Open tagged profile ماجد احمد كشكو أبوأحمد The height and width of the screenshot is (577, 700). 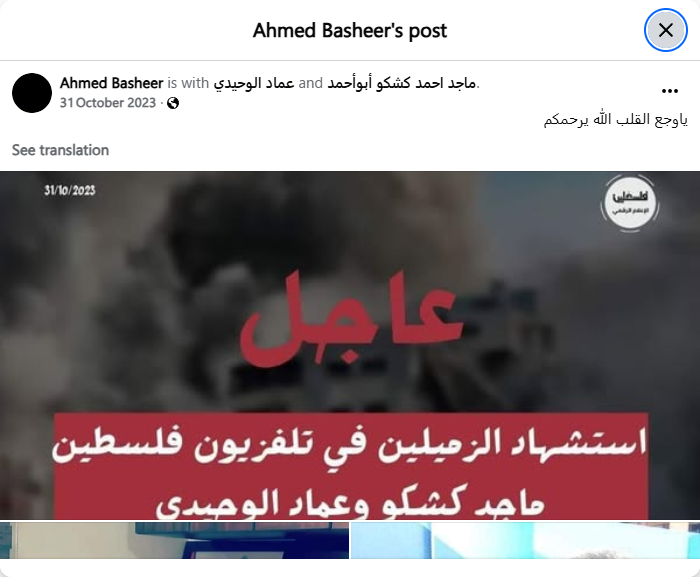tap(401, 83)
